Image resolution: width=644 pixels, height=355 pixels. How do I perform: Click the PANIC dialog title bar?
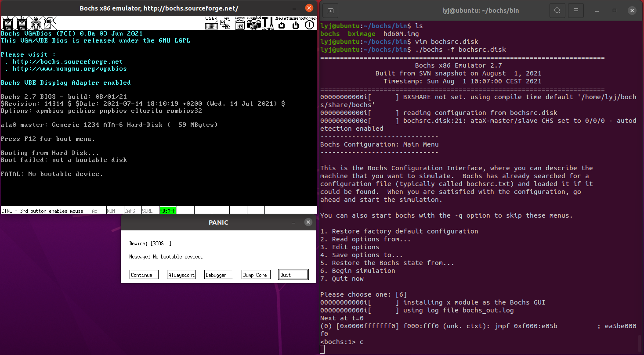pos(218,222)
